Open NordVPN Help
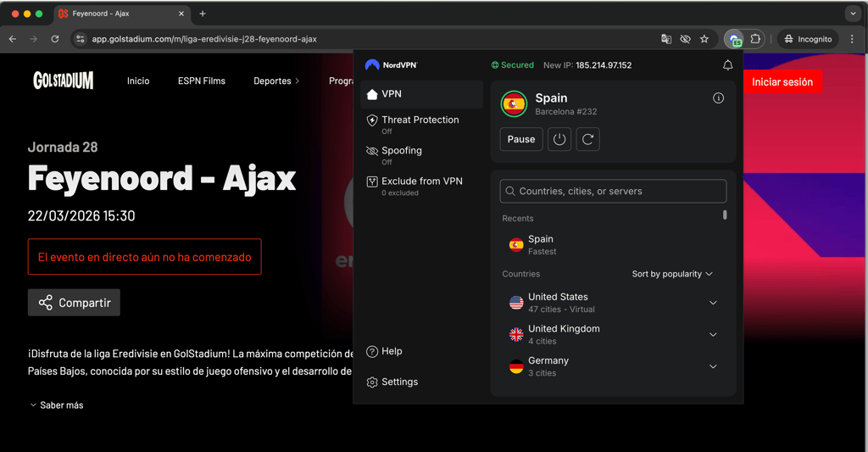 pyautogui.click(x=384, y=351)
